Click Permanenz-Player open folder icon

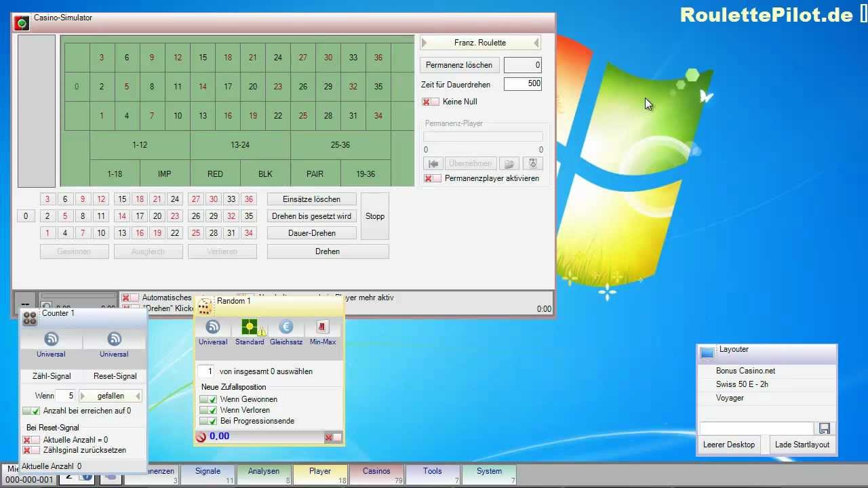[x=510, y=164]
